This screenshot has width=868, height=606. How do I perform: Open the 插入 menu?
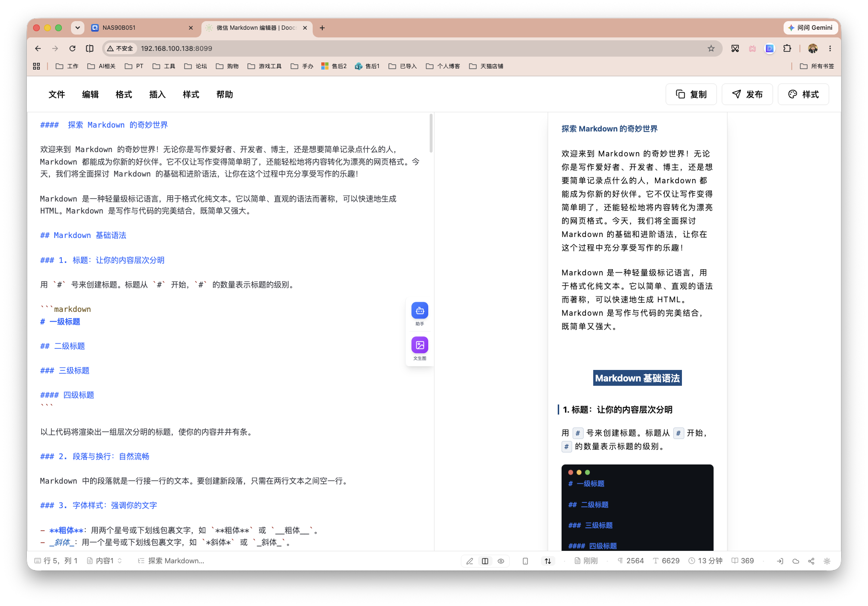pos(157,95)
